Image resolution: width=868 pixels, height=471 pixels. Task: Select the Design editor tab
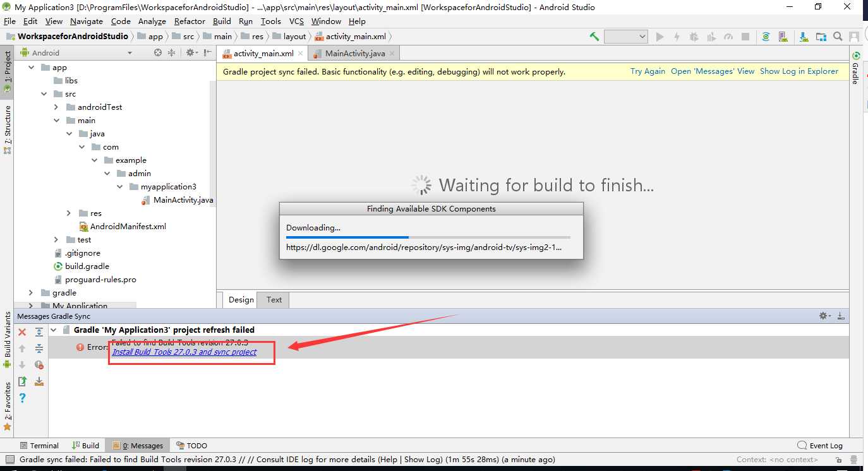(241, 300)
